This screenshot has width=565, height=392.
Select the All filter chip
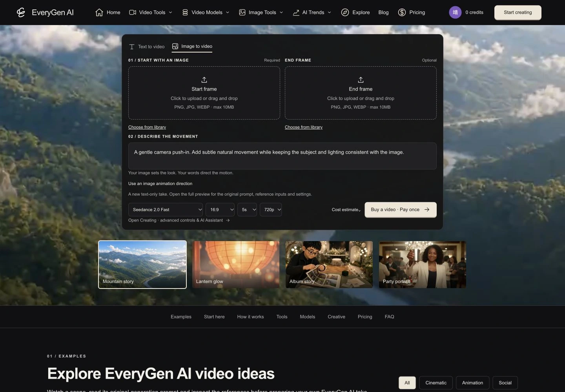(407, 383)
